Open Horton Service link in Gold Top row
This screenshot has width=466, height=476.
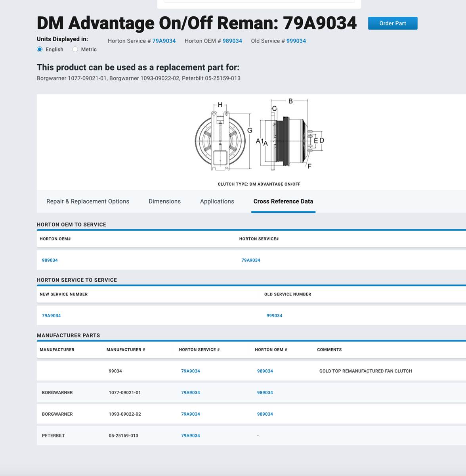[190, 371]
